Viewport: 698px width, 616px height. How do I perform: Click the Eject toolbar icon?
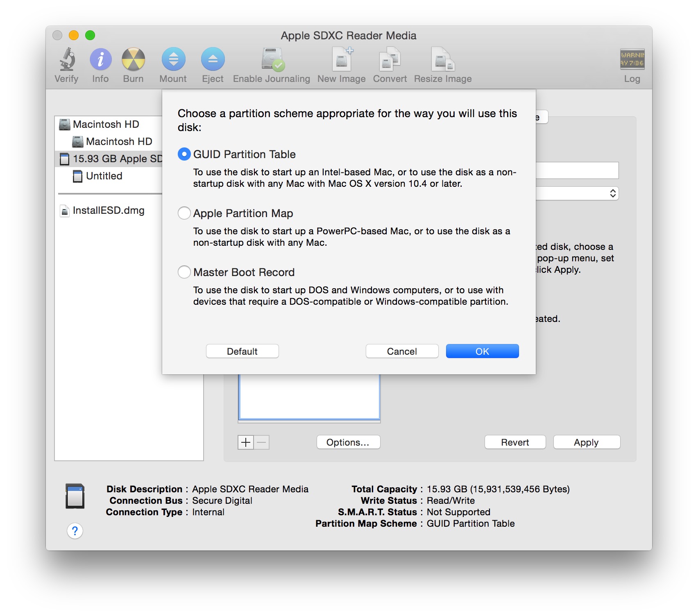213,59
